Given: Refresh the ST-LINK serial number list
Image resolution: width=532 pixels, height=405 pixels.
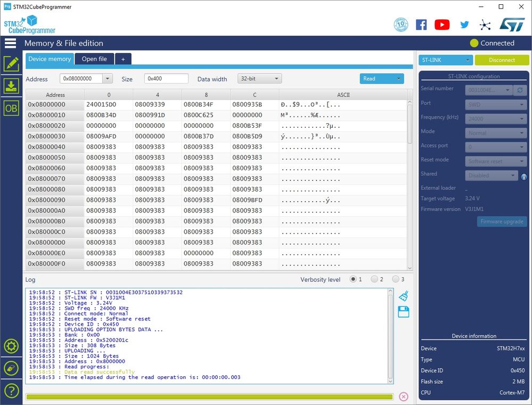Looking at the screenshot, I should 520,90.
